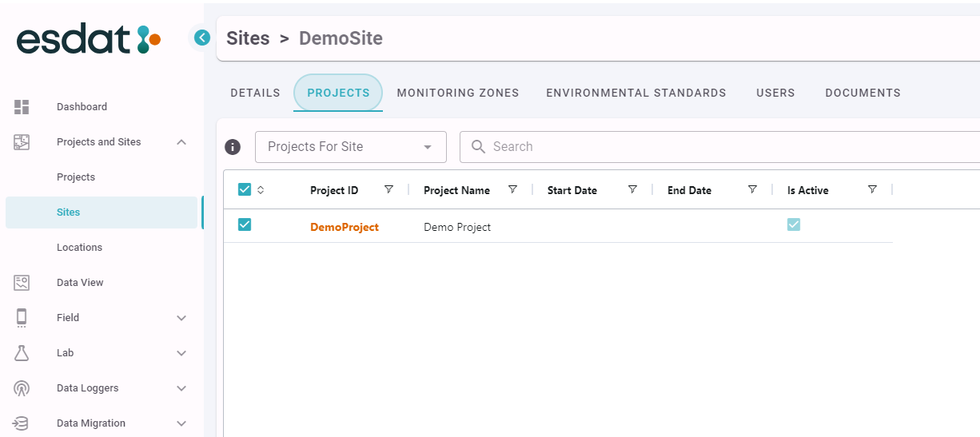Expand the Field menu section
Viewport: 980px width, 437px height.
(x=181, y=318)
